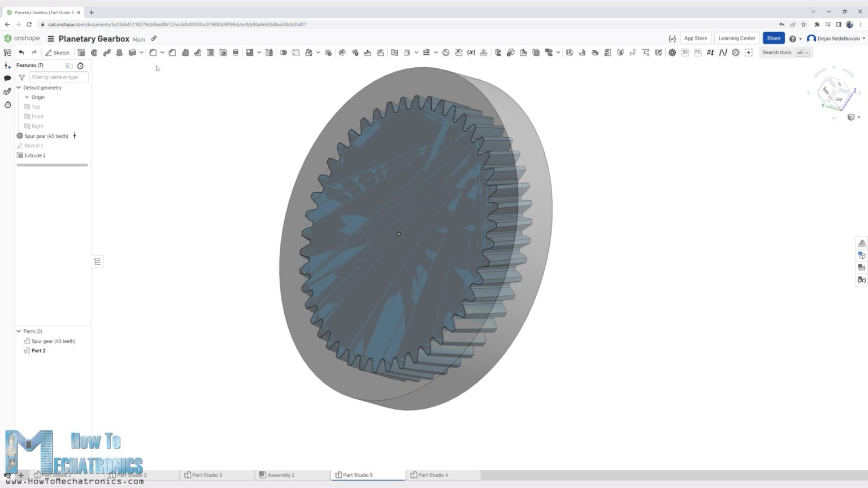This screenshot has width=868, height=488.
Task: Open the Hole tool
Action: pyautogui.click(x=223, y=52)
